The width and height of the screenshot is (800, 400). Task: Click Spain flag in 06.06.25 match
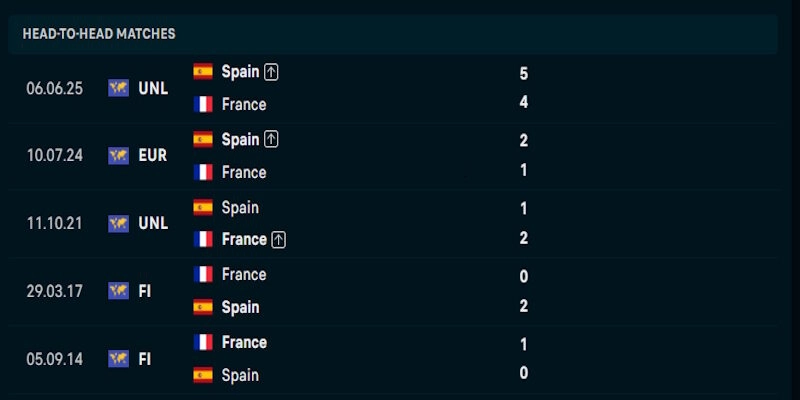tap(203, 72)
